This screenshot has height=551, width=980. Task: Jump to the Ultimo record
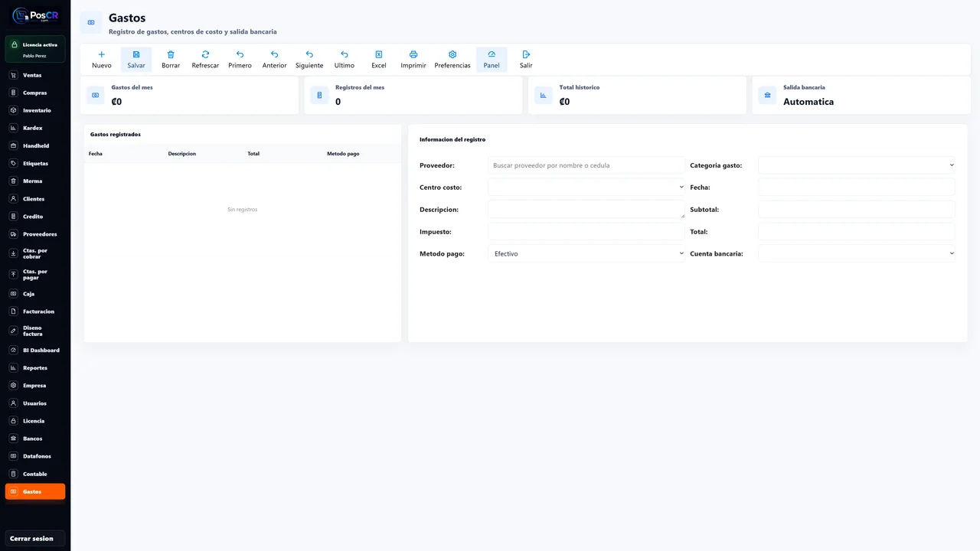[x=345, y=60]
